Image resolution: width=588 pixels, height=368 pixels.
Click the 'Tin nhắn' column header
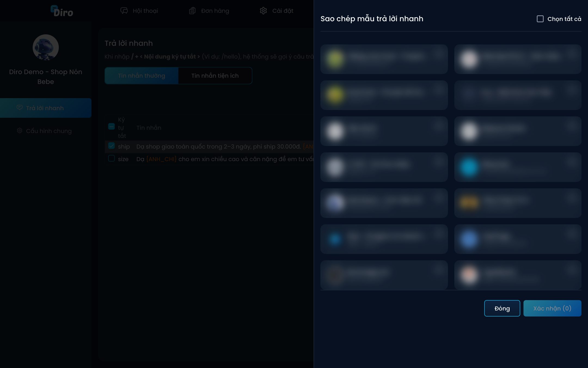(149, 128)
